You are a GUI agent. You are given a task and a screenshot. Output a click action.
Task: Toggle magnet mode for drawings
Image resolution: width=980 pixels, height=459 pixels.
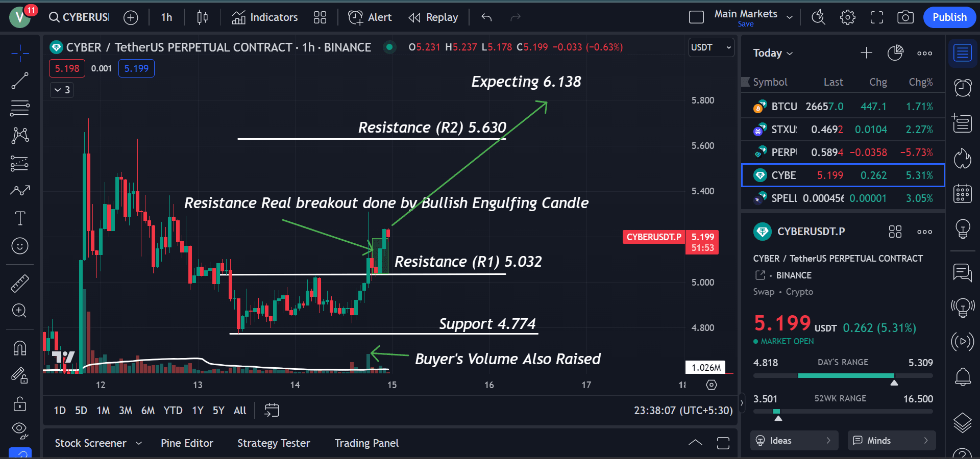coord(20,348)
